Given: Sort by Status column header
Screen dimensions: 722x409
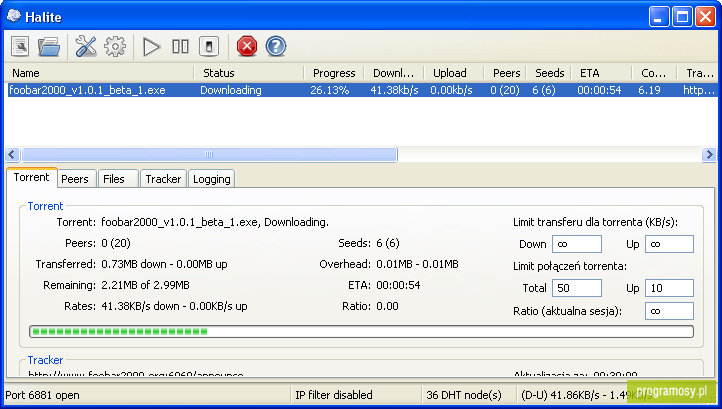Looking at the screenshot, I should pos(249,73).
